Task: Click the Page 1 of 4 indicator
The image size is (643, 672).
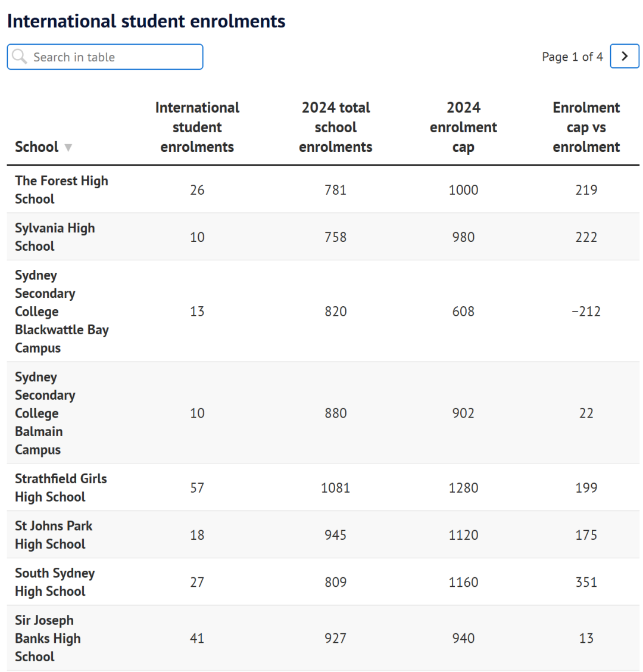Action: [572, 57]
